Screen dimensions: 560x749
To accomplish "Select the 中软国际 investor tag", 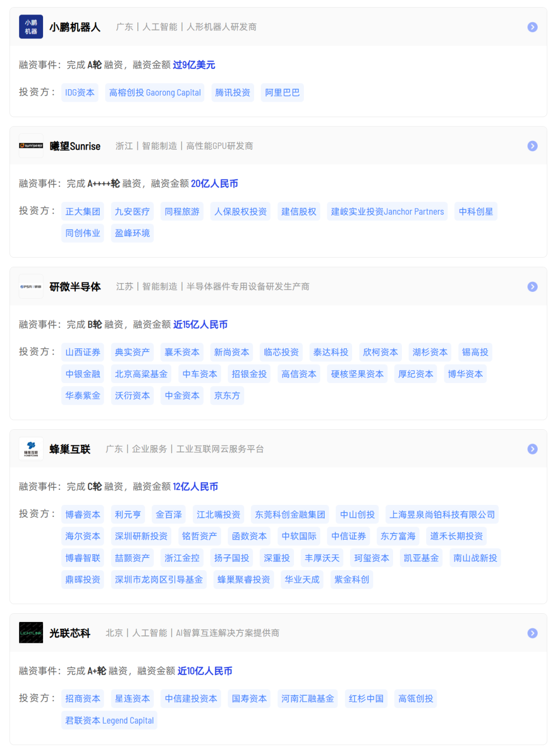I will click(299, 536).
